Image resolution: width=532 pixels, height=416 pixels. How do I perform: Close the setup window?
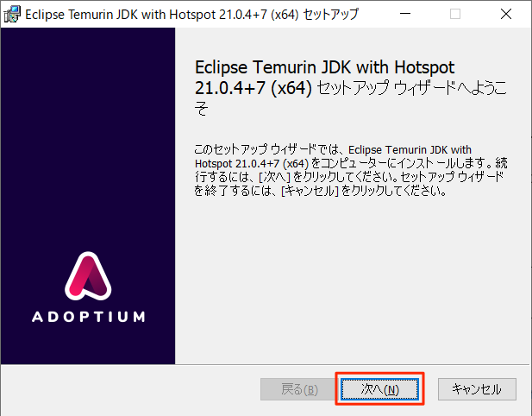pyautogui.click(x=506, y=14)
